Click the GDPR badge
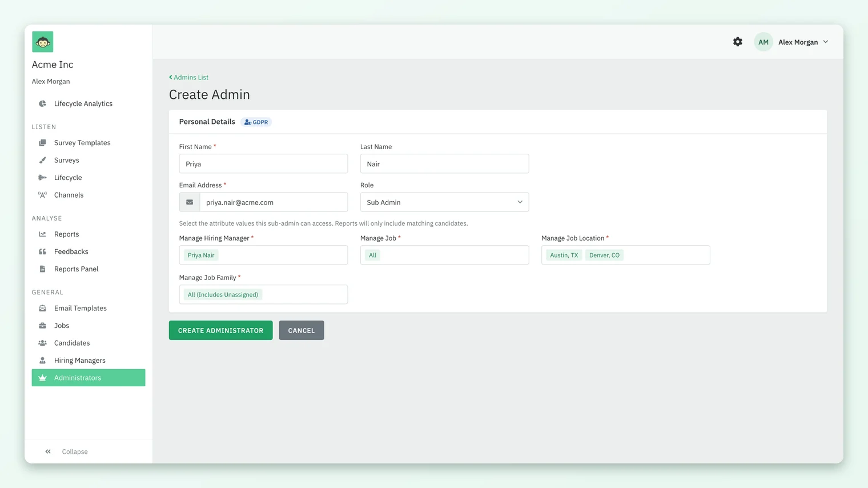This screenshot has width=868, height=488. pos(256,122)
